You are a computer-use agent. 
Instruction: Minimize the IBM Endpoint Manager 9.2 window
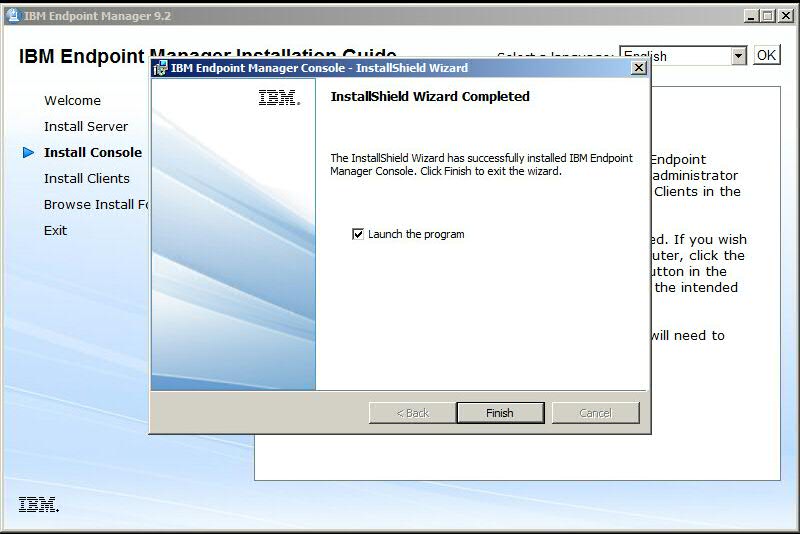click(x=751, y=16)
